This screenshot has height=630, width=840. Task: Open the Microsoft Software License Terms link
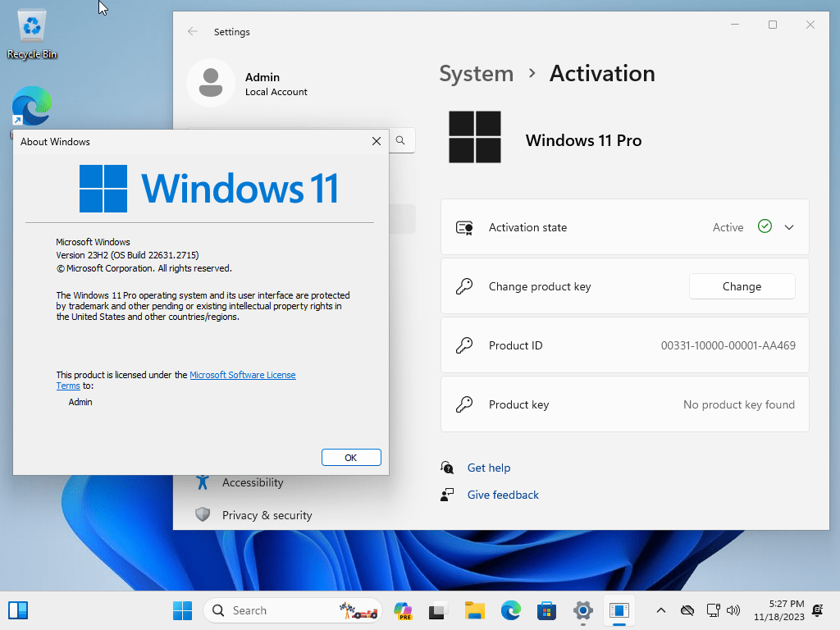pos(242,375)
